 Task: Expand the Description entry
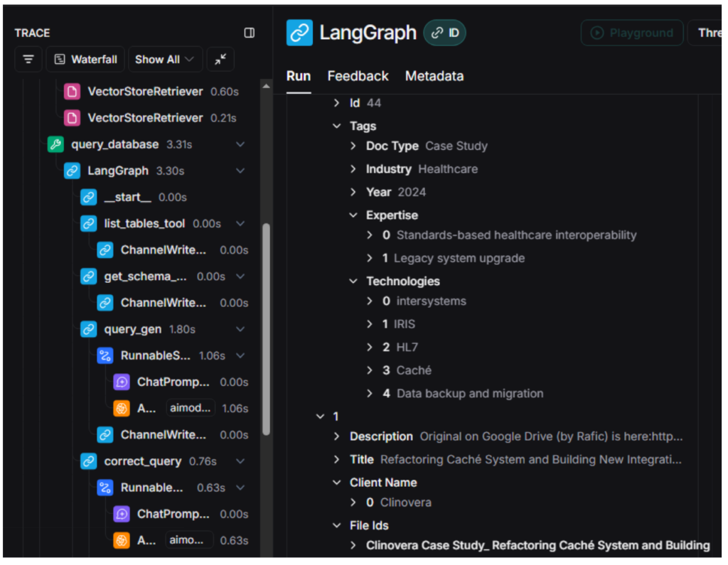tap(336, 436)
